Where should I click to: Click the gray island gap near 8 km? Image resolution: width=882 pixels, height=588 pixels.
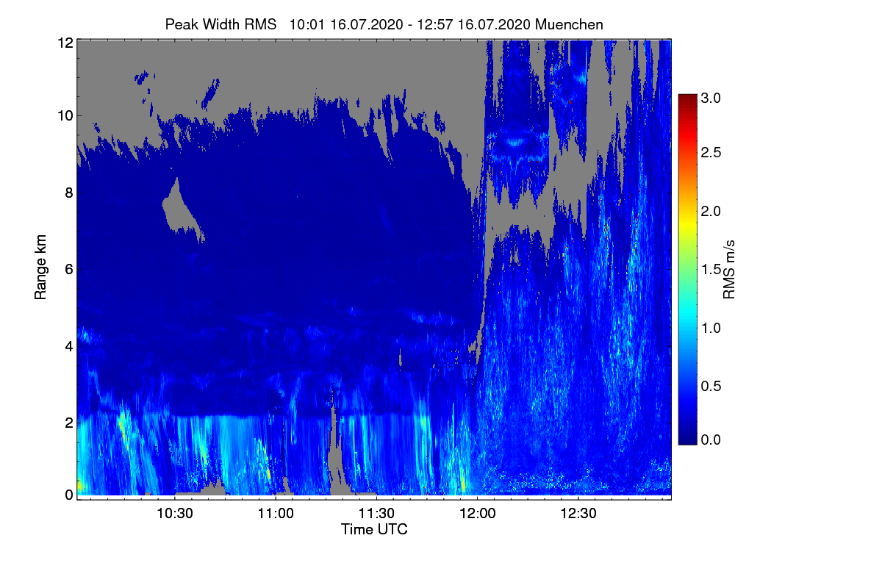(x=181, y=209)
